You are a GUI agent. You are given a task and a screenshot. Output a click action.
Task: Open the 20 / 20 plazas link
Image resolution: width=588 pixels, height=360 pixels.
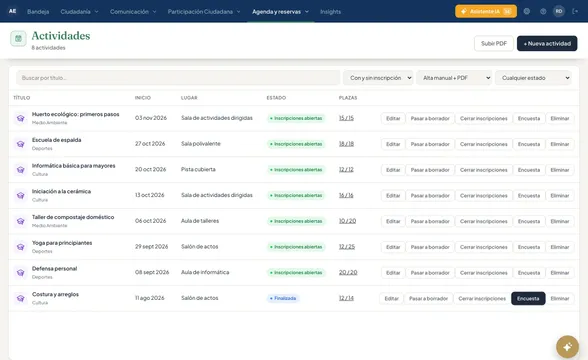348,272
